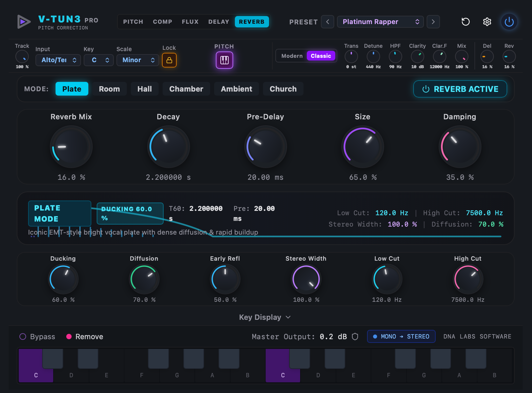Open the Key C dropdown
532x393 pixels.
coord(99,60)
